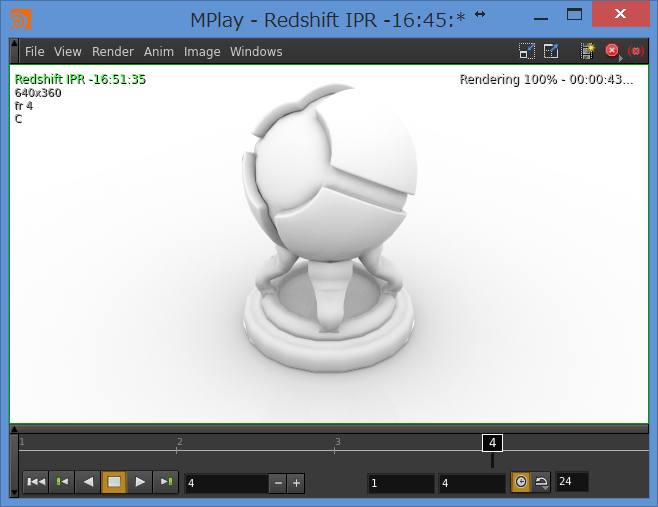Decrease frame with minus button
This screenshot has height=507, width=658.
click(278, 483)
